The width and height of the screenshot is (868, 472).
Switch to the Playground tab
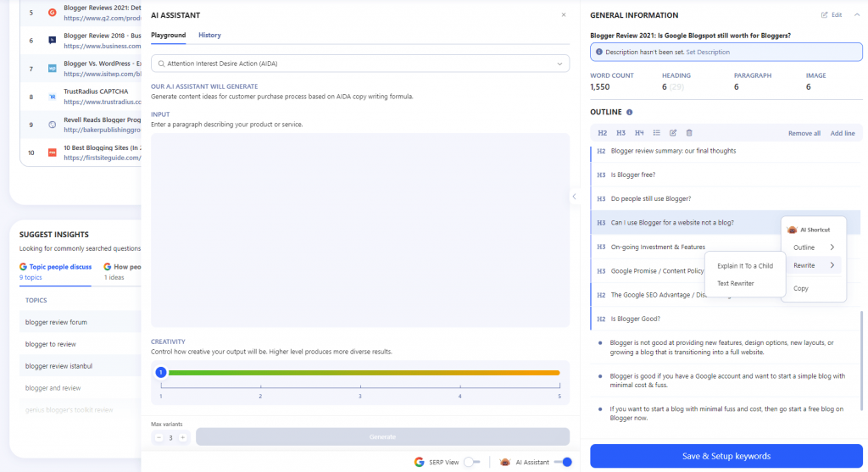[x=169, y=35]
